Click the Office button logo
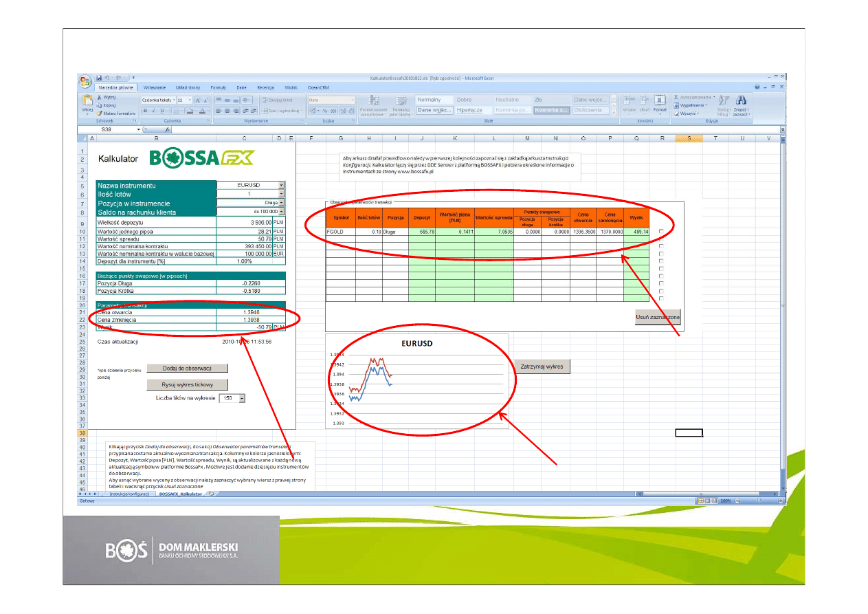 [86, 81]
